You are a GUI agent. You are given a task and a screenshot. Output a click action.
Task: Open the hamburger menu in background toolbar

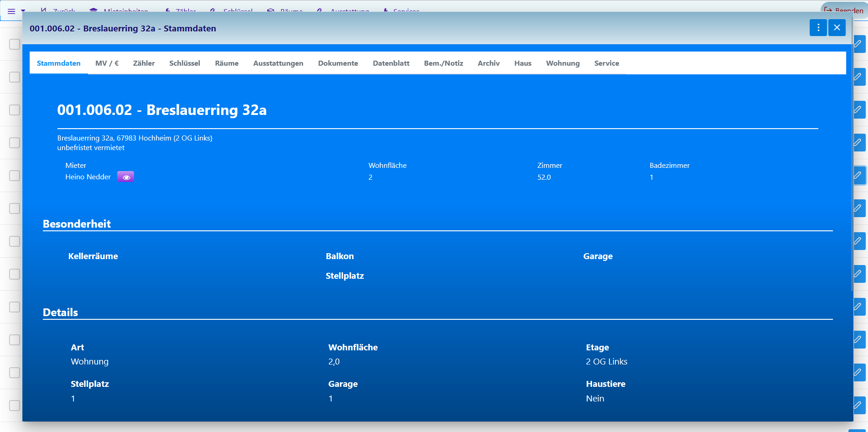(11, 11)
